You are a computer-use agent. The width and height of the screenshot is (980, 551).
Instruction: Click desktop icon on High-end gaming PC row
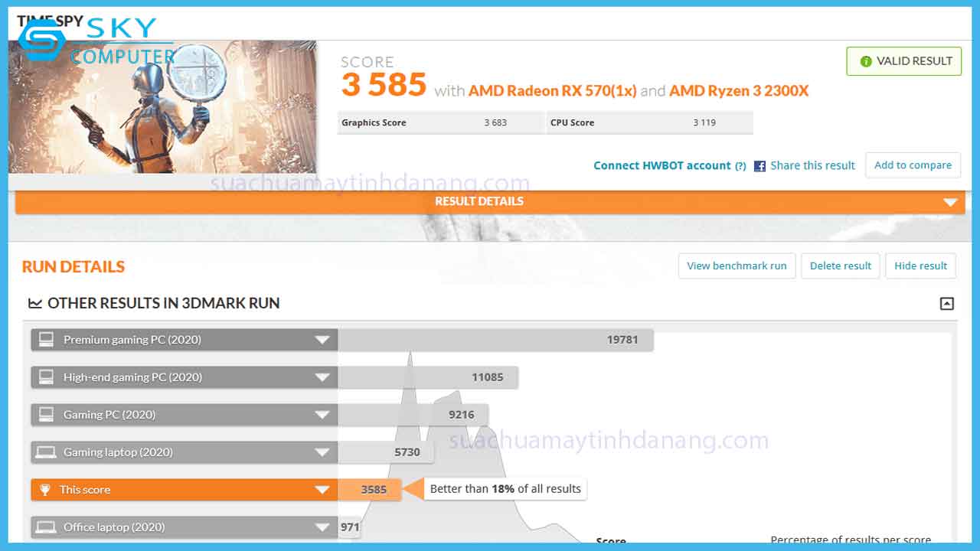47,377
